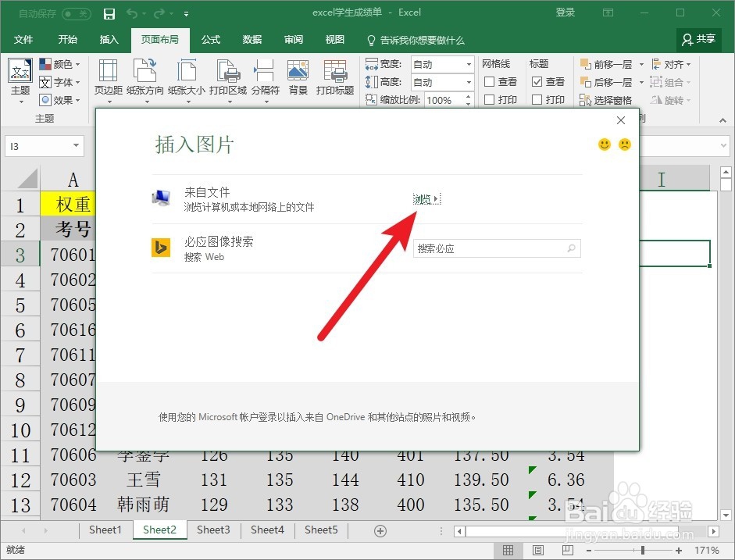Click the 共享 (Share) button
This screenshot has width=735, height=560.
[698, 39]
